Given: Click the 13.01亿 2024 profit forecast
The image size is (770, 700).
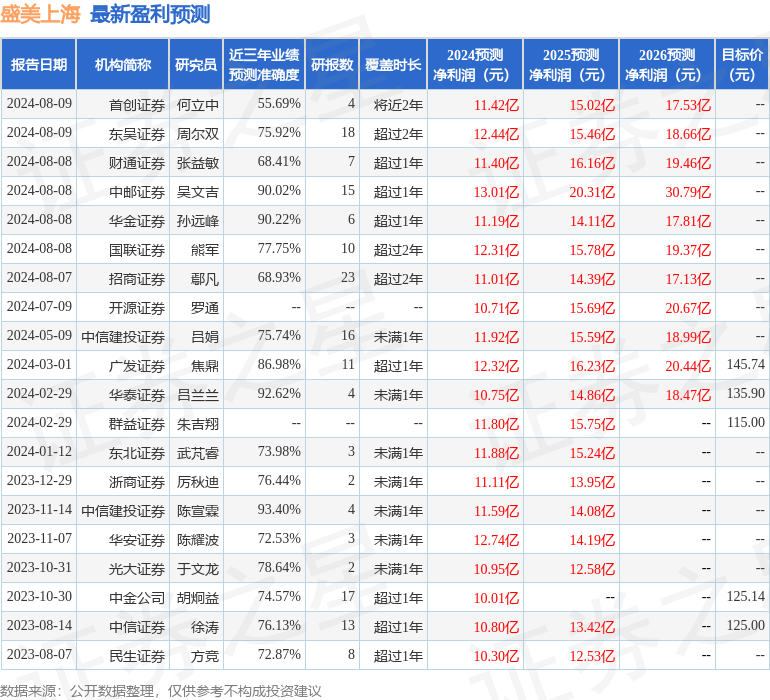Looking at the screenshot, I should [x=496, y=192].
